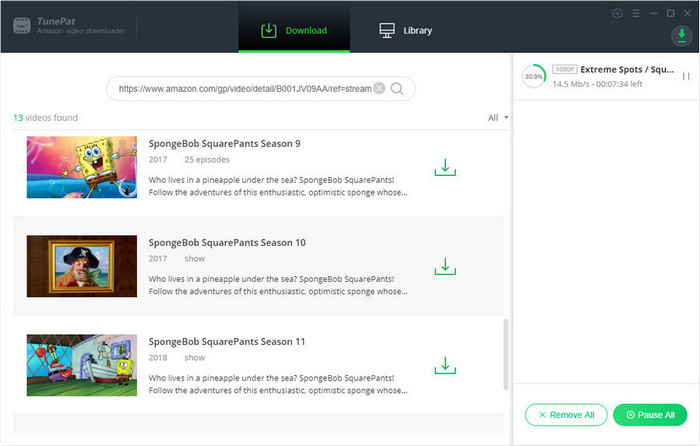Download SpongeBob SquarePants Season 11
The image size is (700, 446).
445,365
